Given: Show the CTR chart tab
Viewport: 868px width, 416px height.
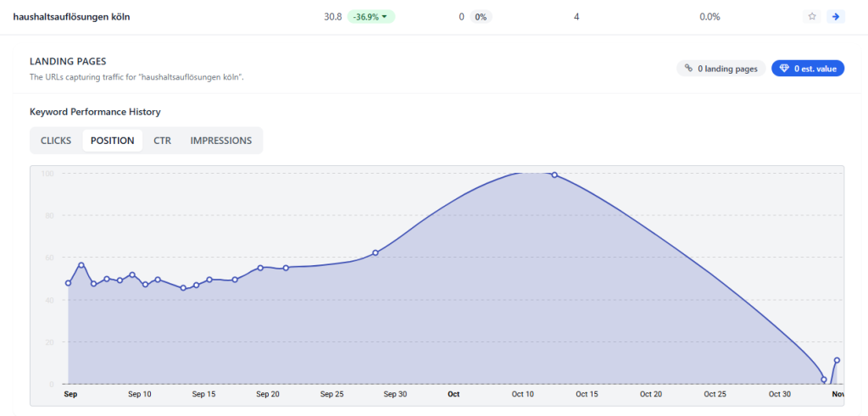Looking at the screenshot, I should [x=162, y=141].
